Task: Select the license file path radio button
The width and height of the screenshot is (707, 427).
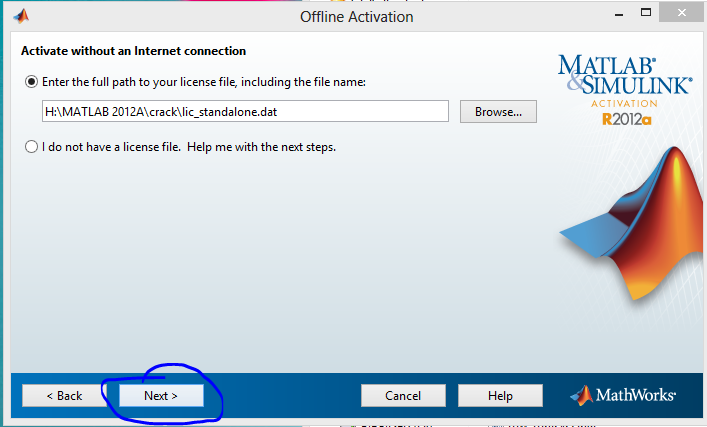Action: [x=31, y=82]
